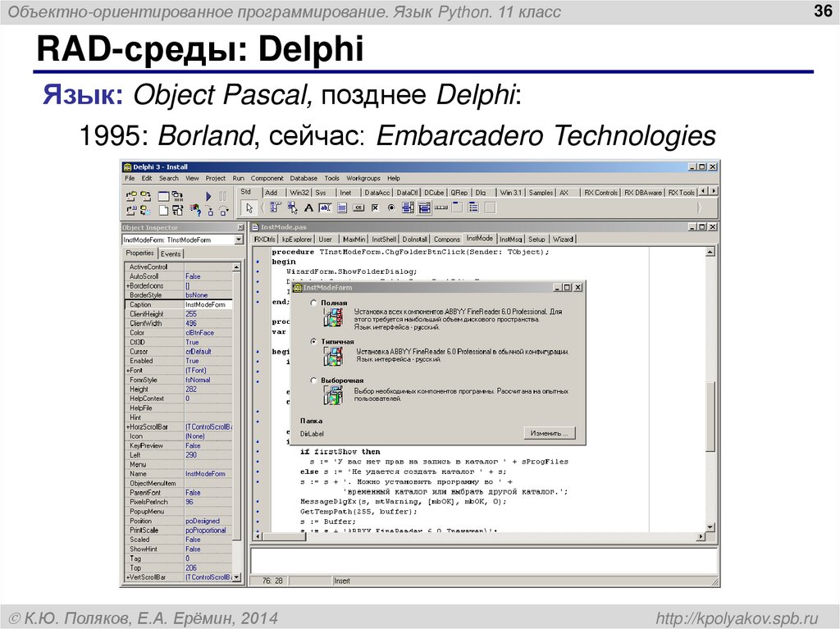Pick the PopupMenu component

pos(293,207)
